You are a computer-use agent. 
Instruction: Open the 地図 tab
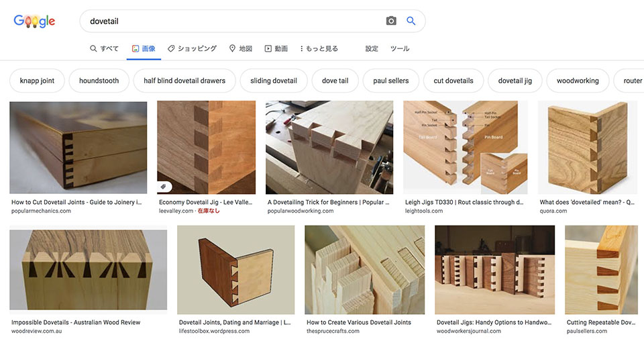click(x=241, y=48)
